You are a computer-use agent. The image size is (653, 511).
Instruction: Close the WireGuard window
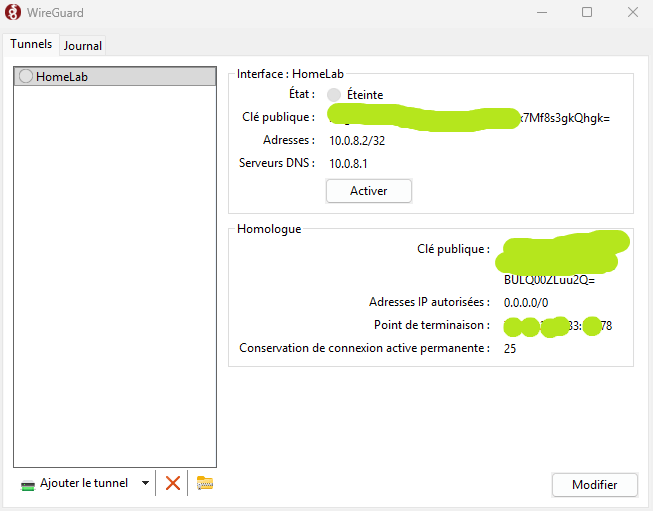coord(632,13)
